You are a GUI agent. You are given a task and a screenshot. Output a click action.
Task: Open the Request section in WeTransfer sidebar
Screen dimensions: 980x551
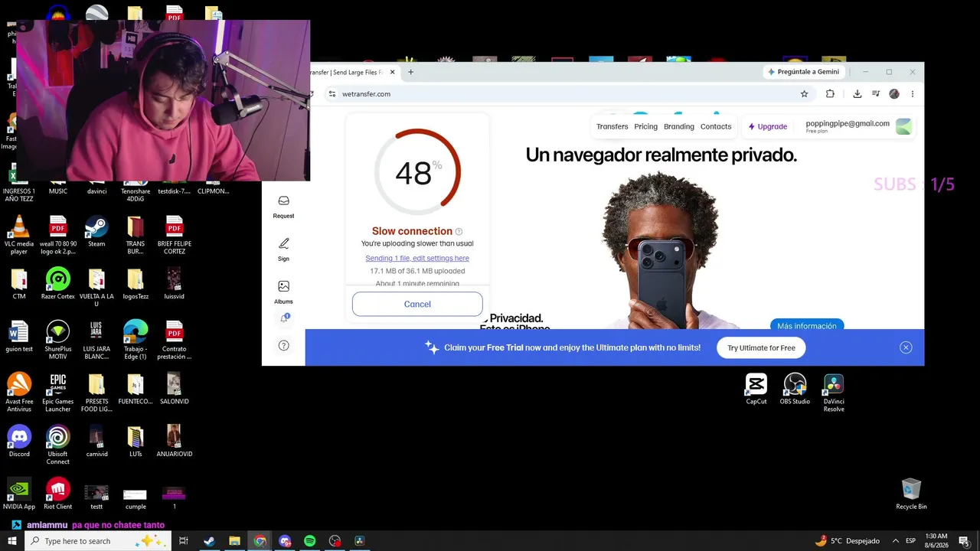[x=283, y=207]
